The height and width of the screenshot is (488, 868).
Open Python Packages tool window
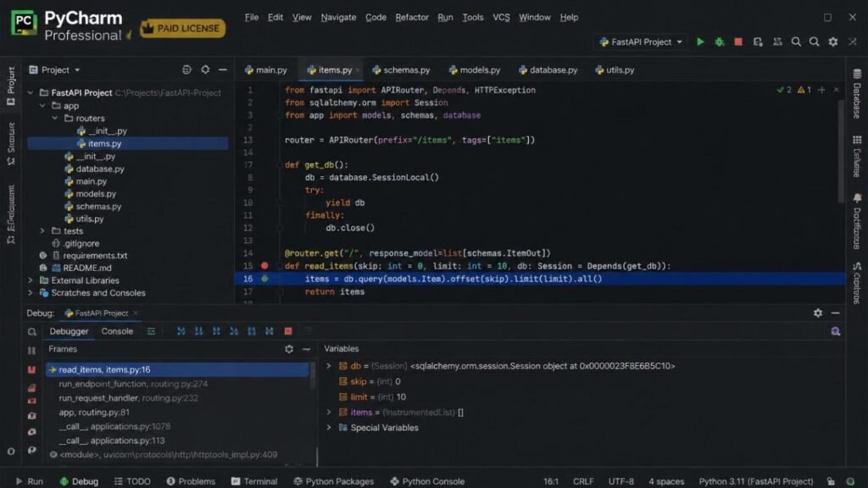tap(333, 481)
